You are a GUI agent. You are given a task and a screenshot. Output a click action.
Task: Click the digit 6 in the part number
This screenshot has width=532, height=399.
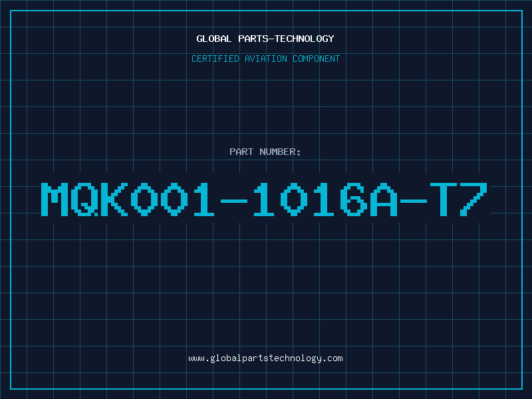coord(354,199)
